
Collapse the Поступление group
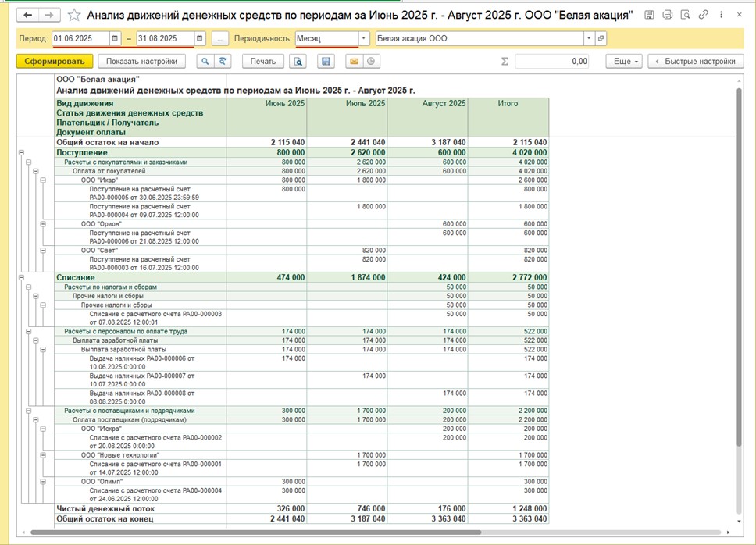coord(21,153)
